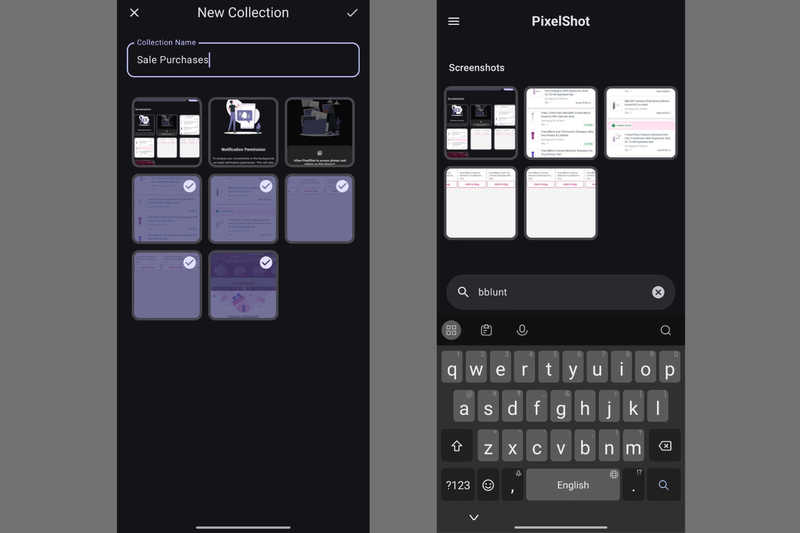Deselect the first checked thumbnail in third row
Screen dimensions: 800x533
point(167,285)
